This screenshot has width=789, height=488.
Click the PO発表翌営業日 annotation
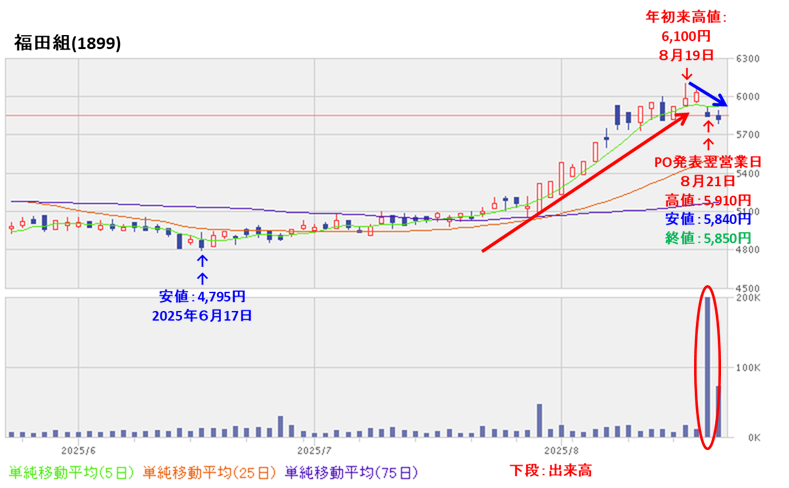click(707, 162)
